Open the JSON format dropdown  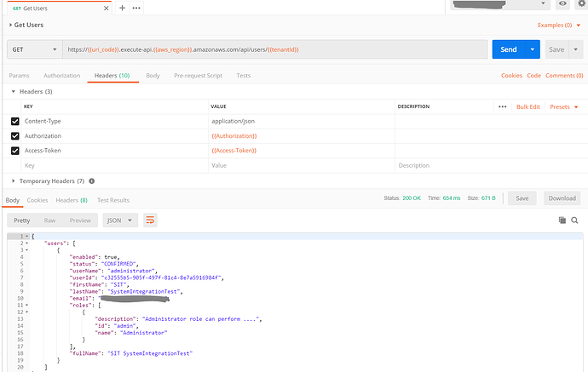click(x=120, y=220)
